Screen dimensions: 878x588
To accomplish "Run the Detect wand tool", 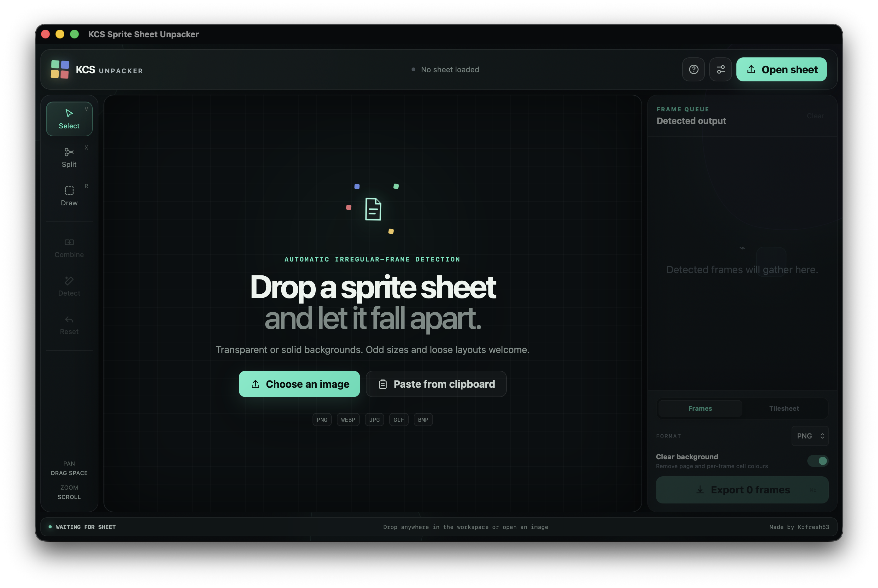I will click(69, 286).
